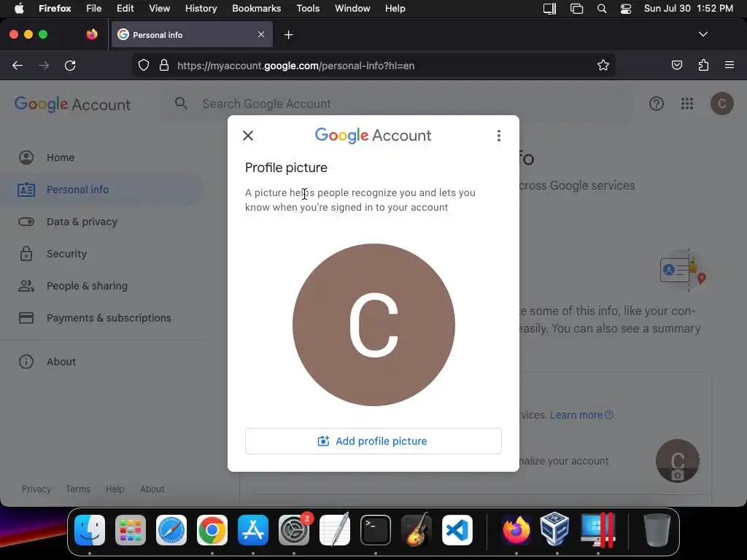Open the Apple menu
This screenshot has height=560, width=747.
pos(19,9)
